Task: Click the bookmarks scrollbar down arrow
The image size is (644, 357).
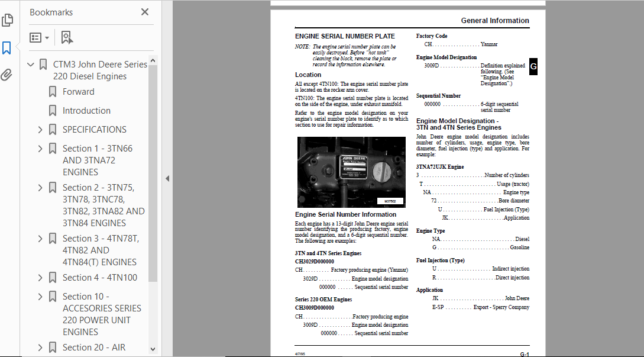Action: [x=153, y=349]
